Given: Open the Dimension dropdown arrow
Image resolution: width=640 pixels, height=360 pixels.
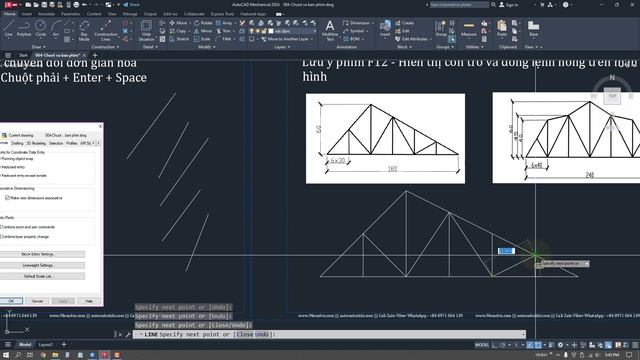Looking at the screenshot, I should tap(373, 23).
